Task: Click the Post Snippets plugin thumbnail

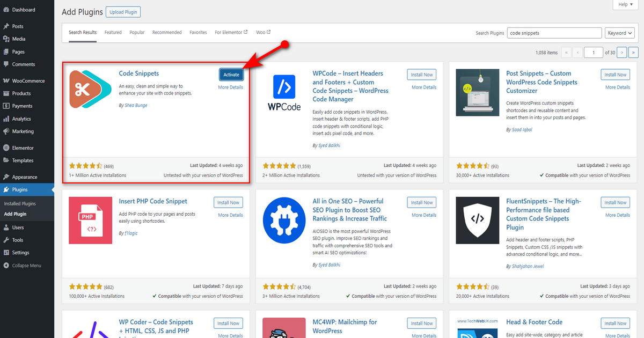Action: point(478,91)
